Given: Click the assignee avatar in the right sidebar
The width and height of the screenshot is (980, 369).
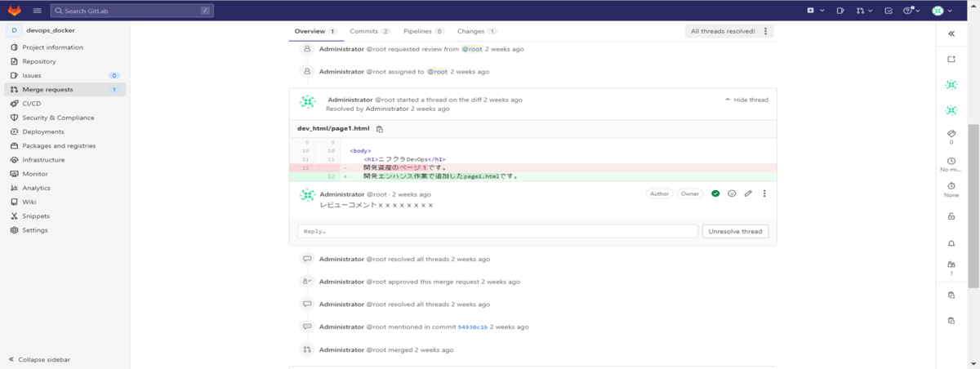Looking at the screenshot, I should (951, 84).
